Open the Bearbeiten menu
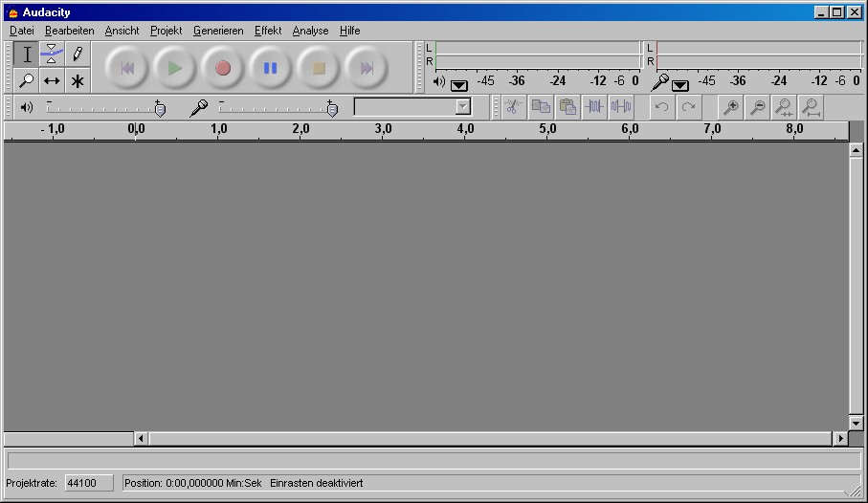Screen dimensions: 868x503 click(69, 31)
